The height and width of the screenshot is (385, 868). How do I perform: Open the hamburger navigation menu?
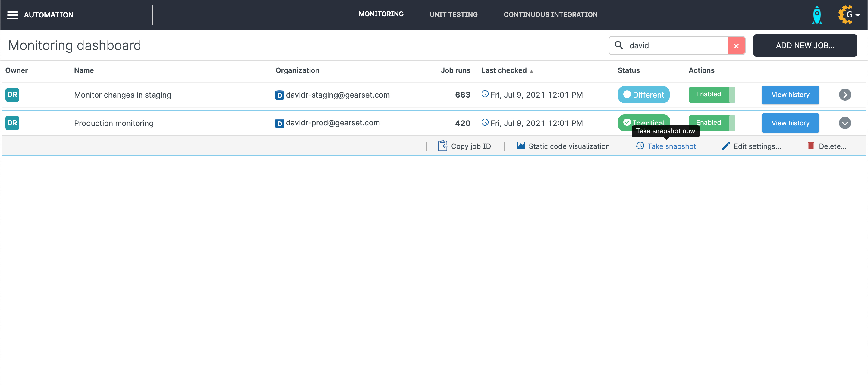[x=12, y=15]
